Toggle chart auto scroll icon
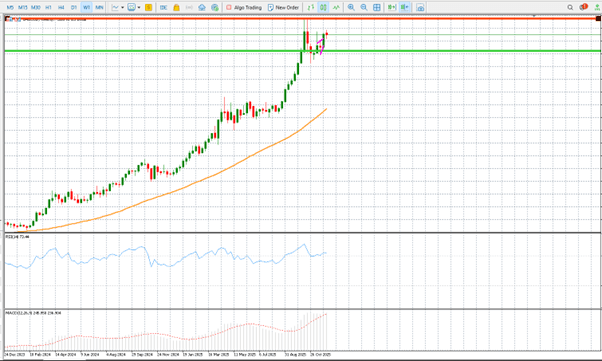 [392, 7]
